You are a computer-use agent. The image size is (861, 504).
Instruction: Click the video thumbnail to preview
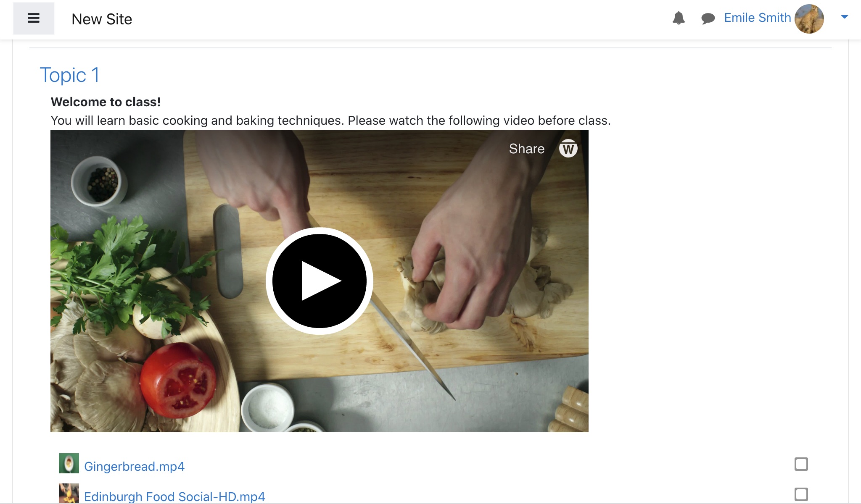320,280
